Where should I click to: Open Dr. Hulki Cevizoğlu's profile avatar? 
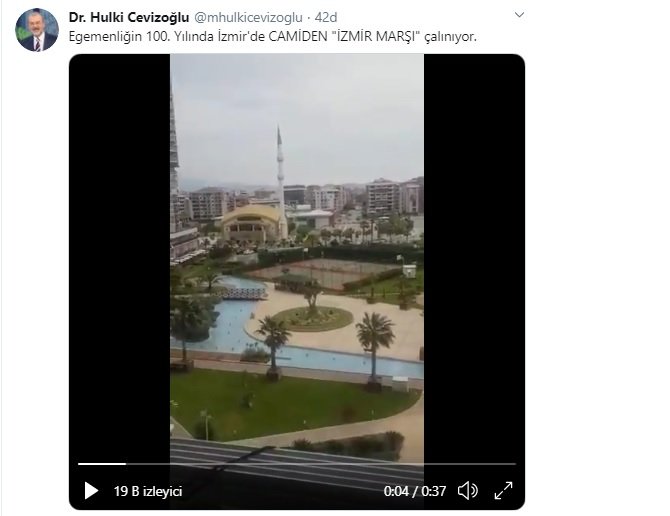[37, 30]
